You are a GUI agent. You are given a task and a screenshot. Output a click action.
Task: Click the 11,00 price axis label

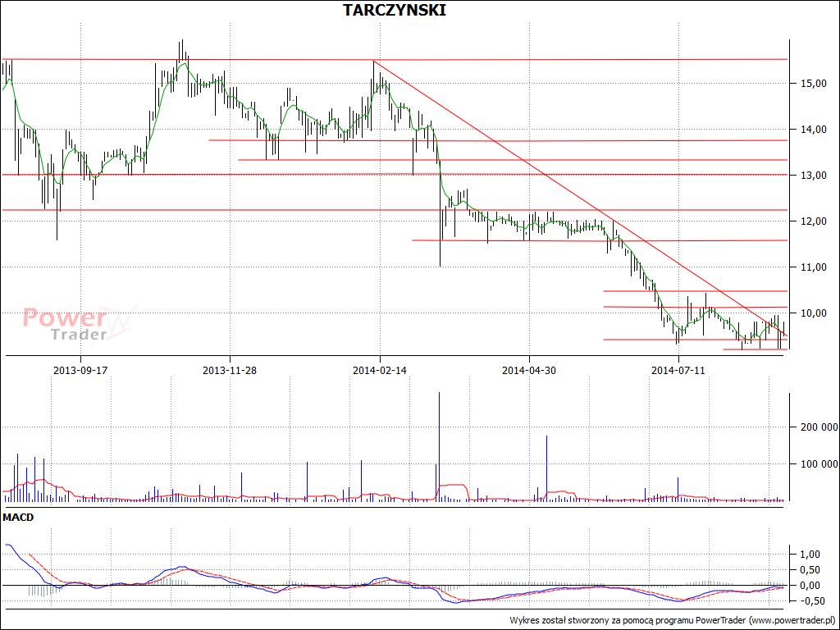tap(813, 267)
